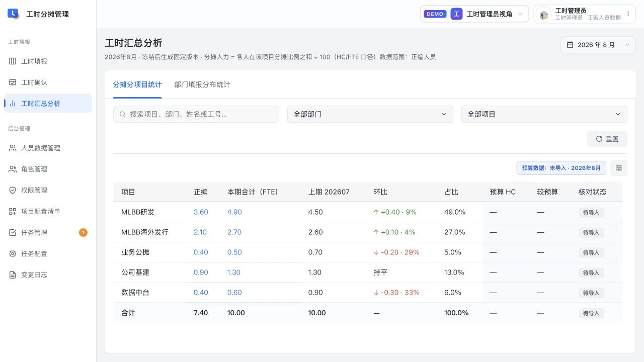Click 本期合计 value 2.70 for MLBB海外发行
Image resolution: width=644 pixels, height=362 pixels.
click(x=234, y=232)
